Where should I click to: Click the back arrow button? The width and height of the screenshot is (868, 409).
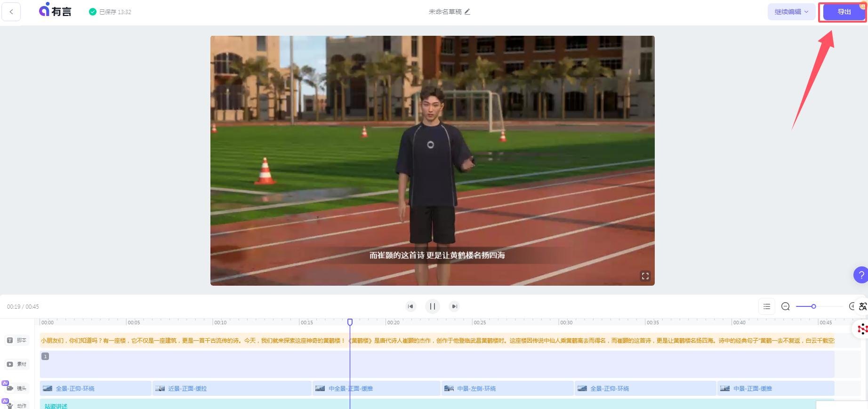[x=11, y=12]
